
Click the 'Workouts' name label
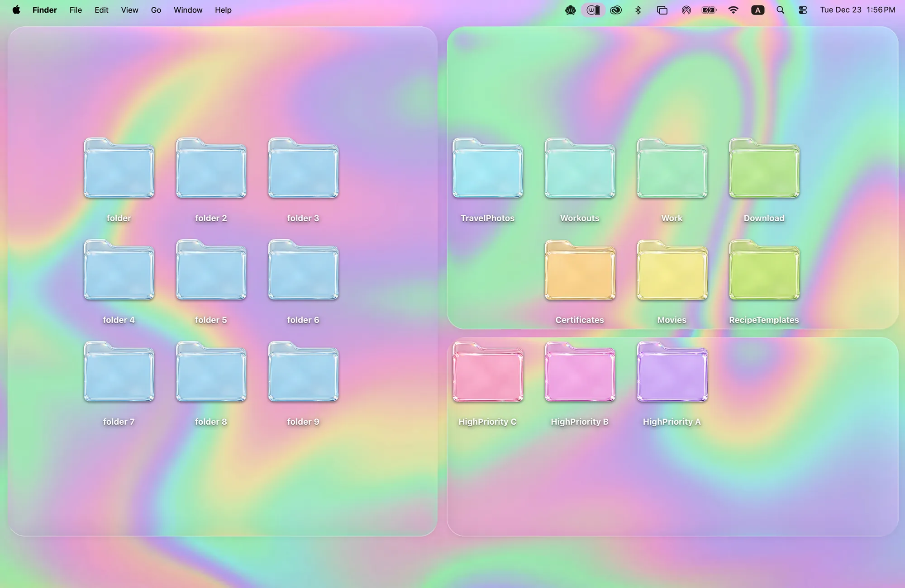[580, 218]
